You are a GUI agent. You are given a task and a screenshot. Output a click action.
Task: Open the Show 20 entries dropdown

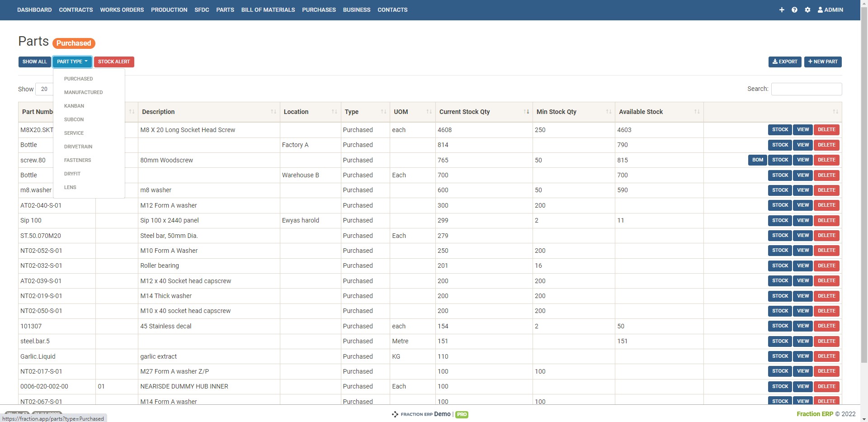(x=44, y=89)
